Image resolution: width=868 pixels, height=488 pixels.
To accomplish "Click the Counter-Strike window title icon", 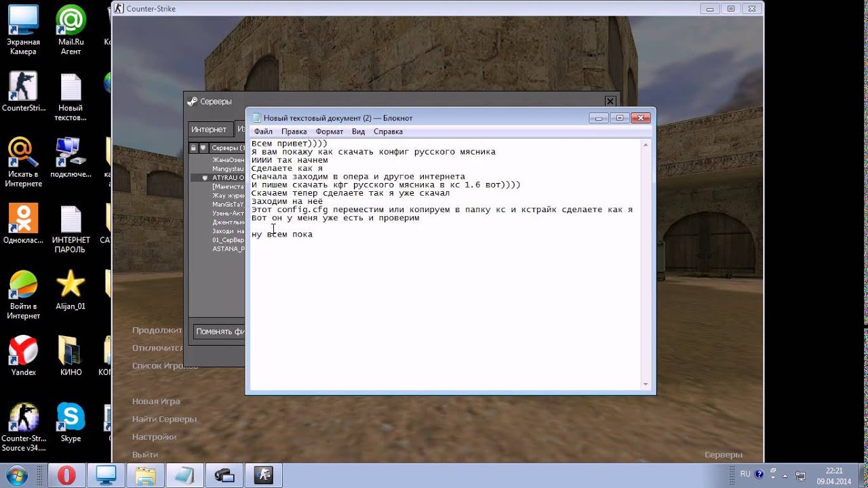I will coord(119,8).
